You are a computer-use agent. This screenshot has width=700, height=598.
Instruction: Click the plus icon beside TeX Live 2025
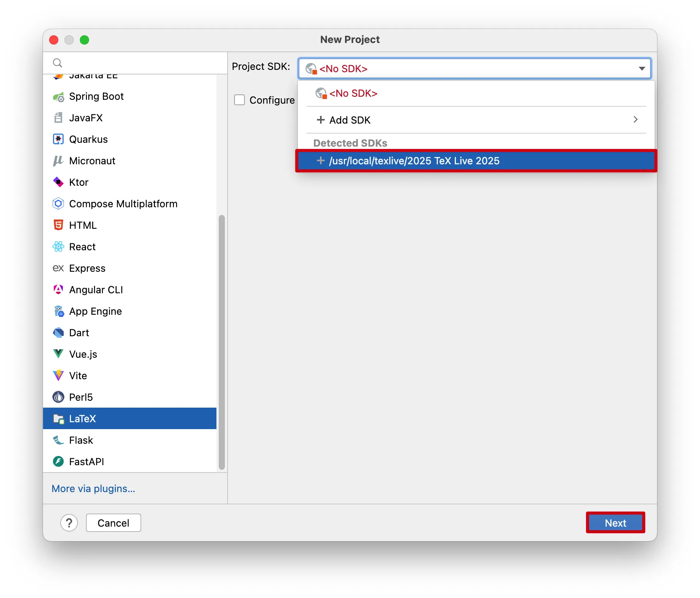pos(321,161)
